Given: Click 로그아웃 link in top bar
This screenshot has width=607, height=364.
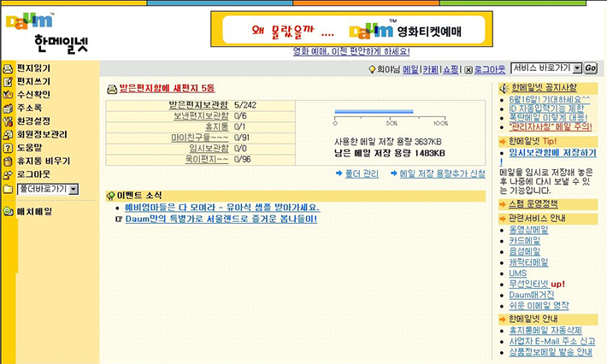Looking at the screenshot, I should [x=490, y=69].
